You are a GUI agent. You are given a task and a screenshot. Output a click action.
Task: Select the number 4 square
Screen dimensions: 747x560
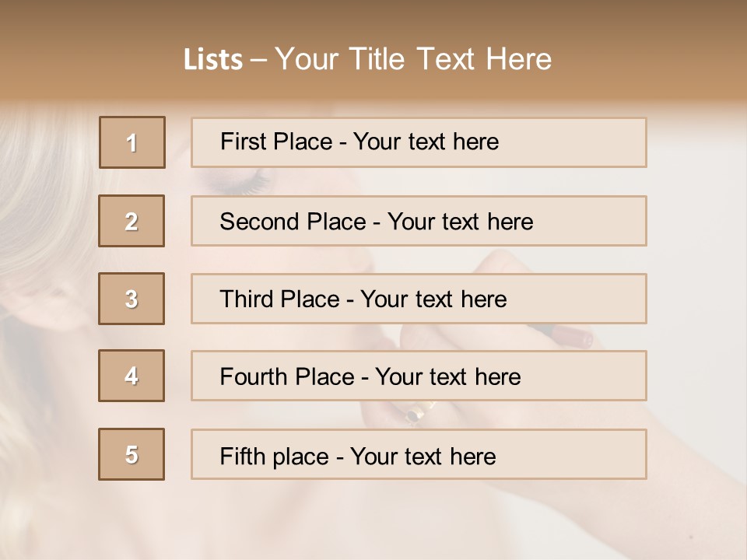[132, 376]
